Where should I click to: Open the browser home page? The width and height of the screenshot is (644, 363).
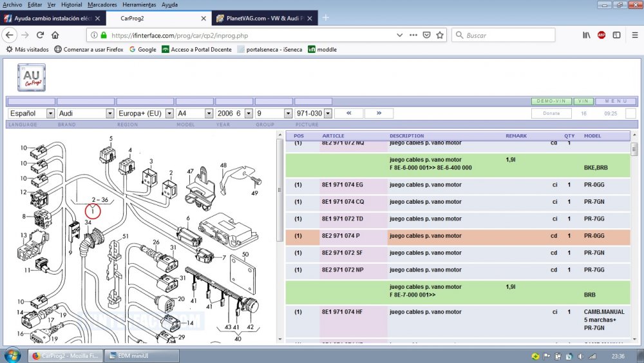pos(55,35)
